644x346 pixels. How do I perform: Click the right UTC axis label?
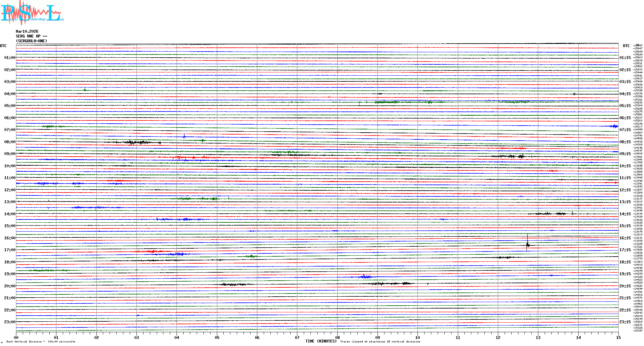coord(626,46)
